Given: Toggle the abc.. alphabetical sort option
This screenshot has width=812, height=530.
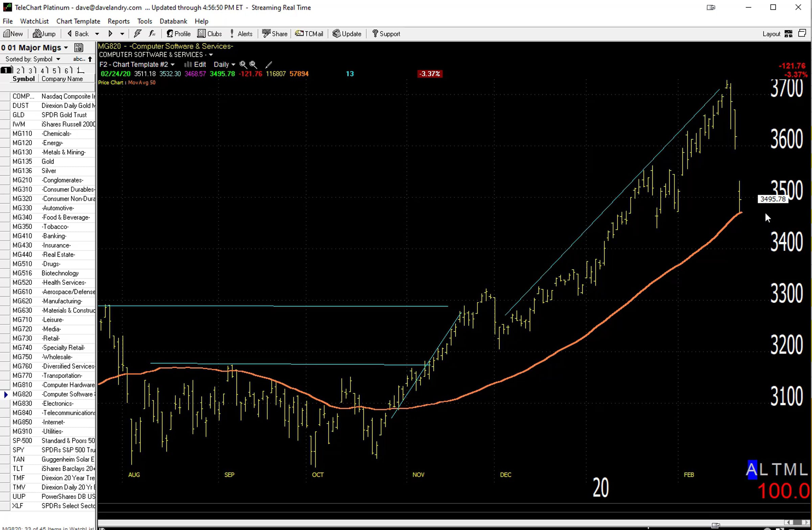Looking at the screenshot, I should [79, 59].
